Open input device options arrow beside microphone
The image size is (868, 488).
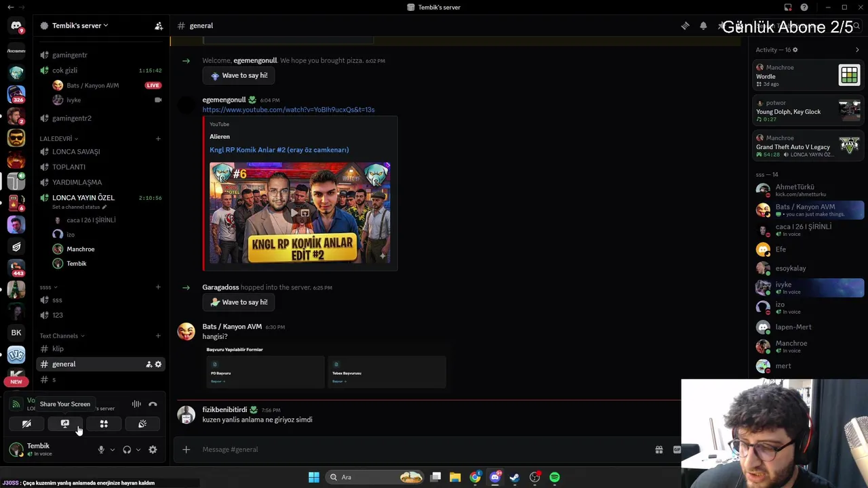click(113, 450)
